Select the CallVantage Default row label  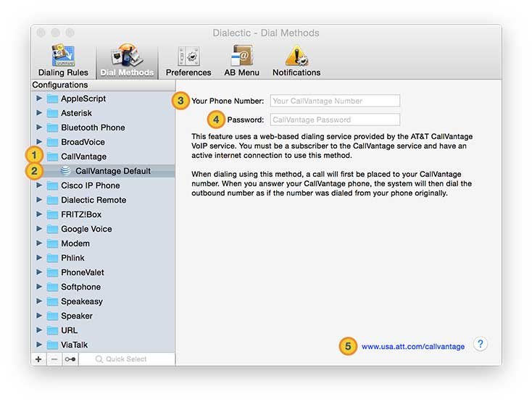[113, 171]
